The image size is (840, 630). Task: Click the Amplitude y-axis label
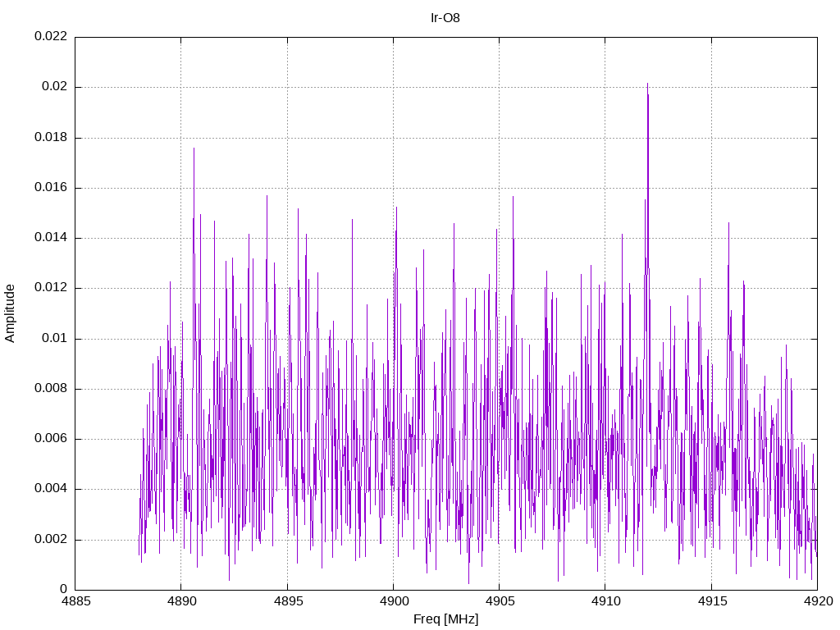pyautogui.click(x=10, y=313)
